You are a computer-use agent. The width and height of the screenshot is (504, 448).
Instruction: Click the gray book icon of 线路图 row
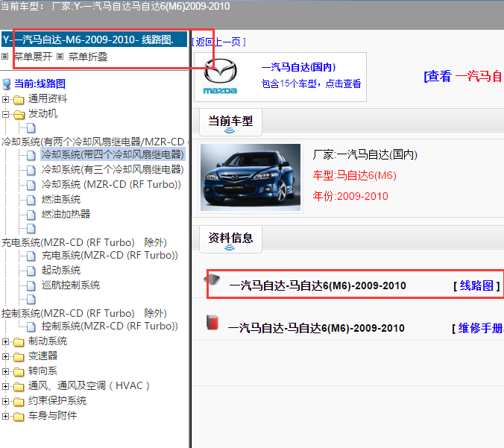[x=212, y=279]
